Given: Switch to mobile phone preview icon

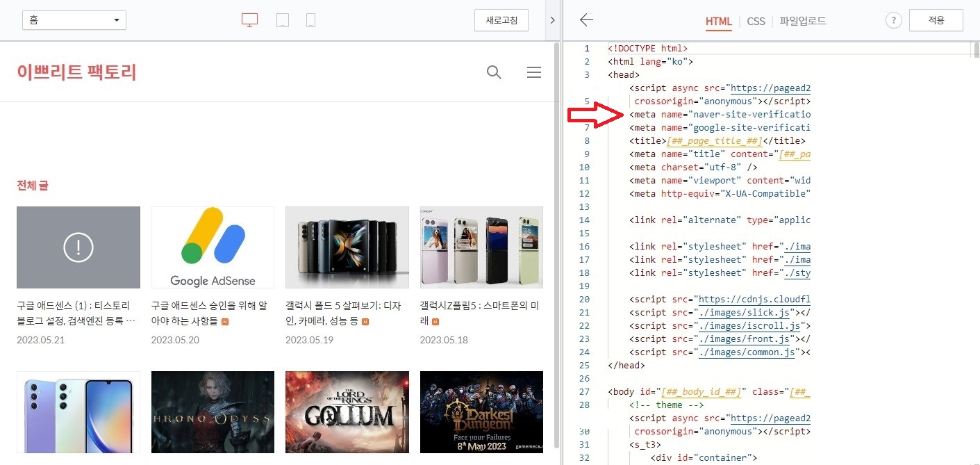Looking at the screenshot, I should [x=310, y=20].
